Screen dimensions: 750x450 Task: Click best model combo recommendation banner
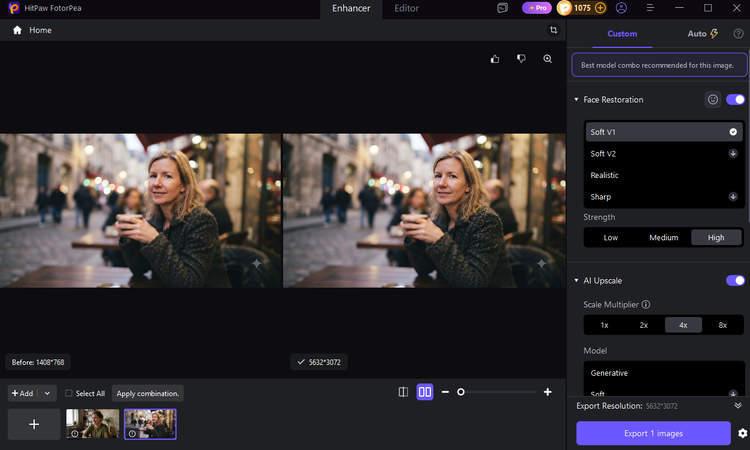point(659,65)
